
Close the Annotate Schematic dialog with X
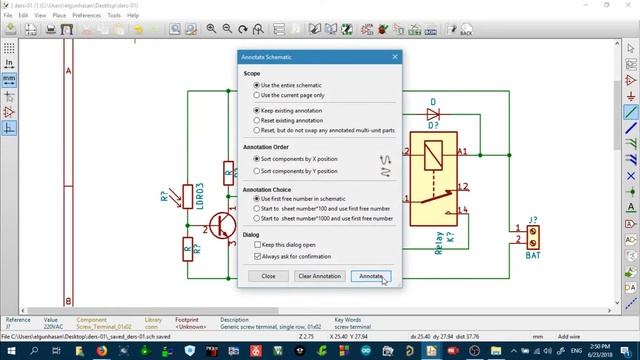tap(395, 57)
